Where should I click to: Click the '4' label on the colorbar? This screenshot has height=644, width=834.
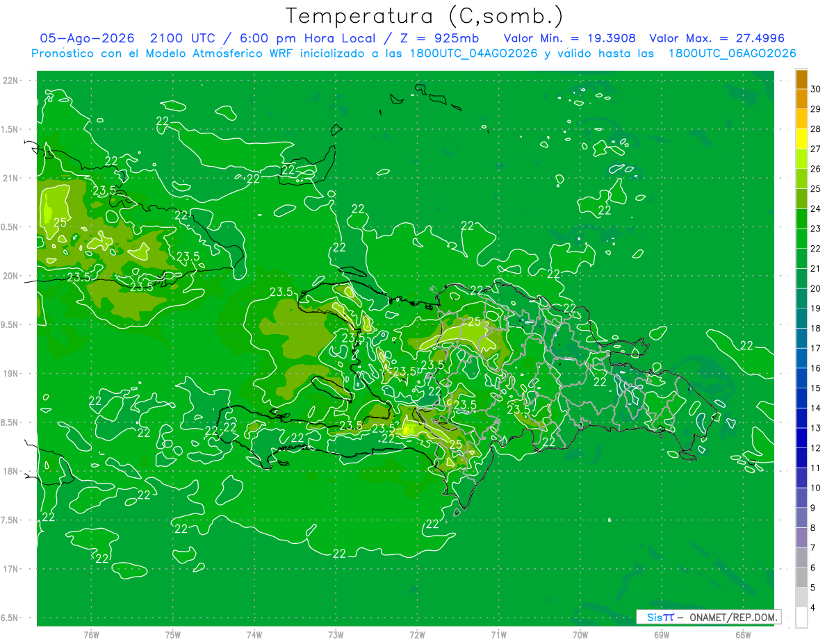click(814, 608)
